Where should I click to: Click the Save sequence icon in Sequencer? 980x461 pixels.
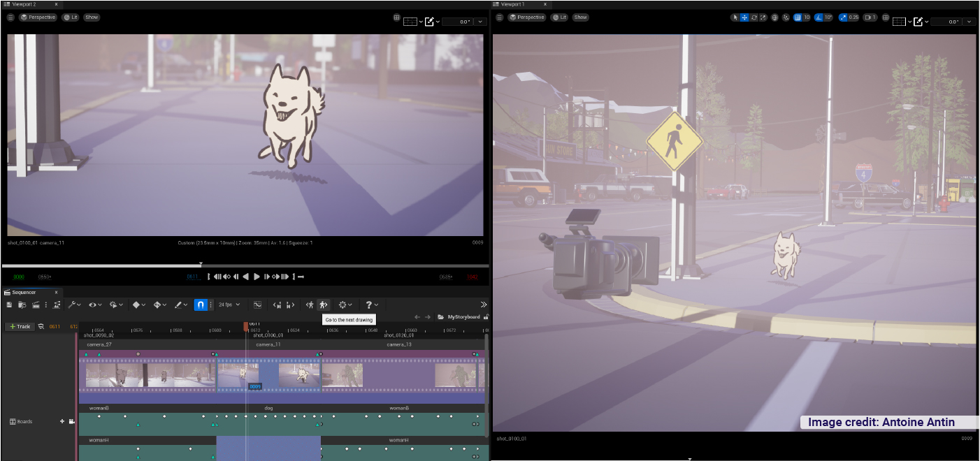click(9, 305)
